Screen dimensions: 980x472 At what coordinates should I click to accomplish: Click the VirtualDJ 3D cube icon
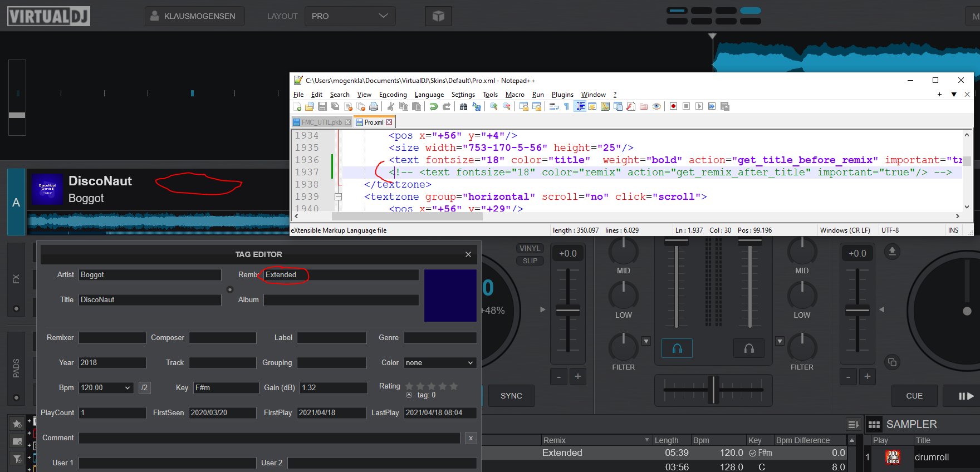438,16
